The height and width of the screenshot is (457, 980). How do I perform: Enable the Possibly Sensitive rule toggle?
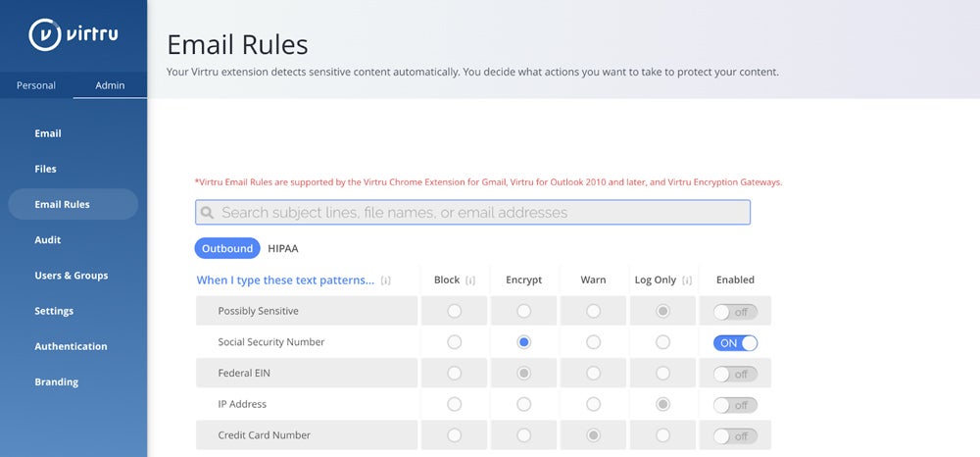(735, 312)
